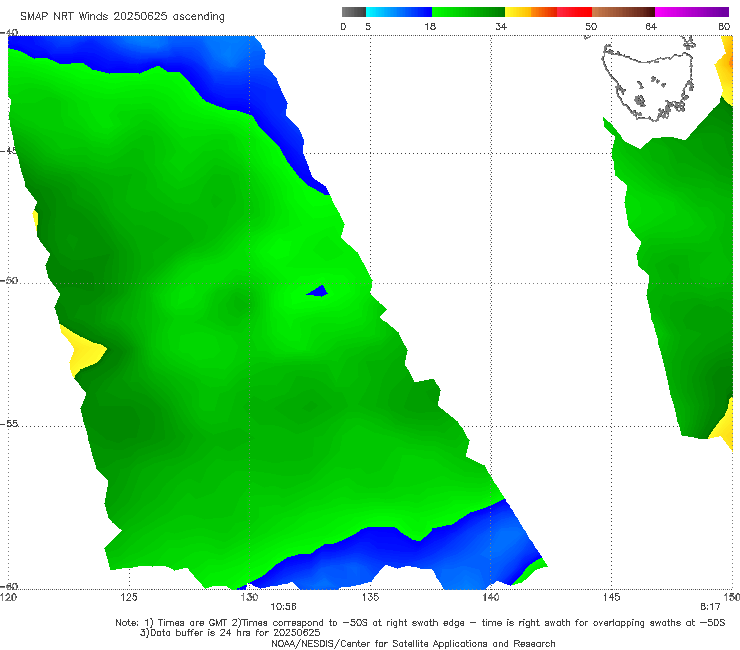Click the credit 'NOAA/NESDIS/Center for Satellite Applications and Research'
740x650 pixels.
point(413,644)
